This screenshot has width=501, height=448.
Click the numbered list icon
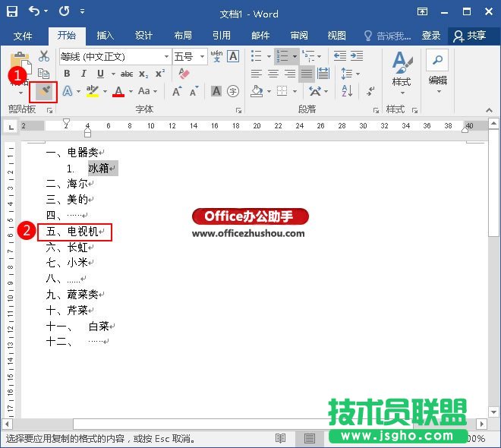coord(282,56)
